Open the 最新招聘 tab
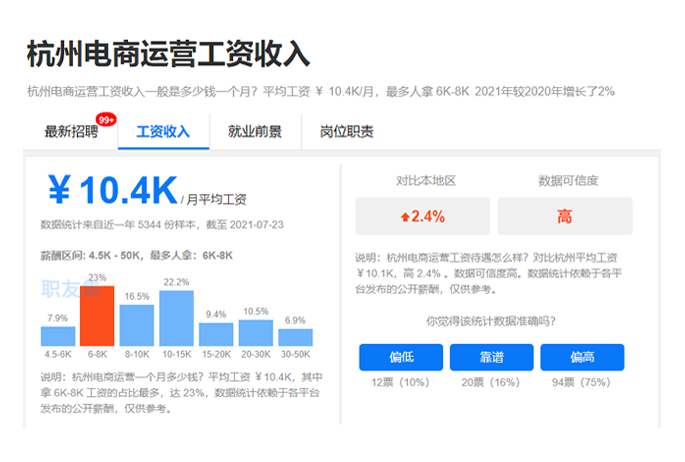Viewport: 685px width, 462px height. coord(70,131)
